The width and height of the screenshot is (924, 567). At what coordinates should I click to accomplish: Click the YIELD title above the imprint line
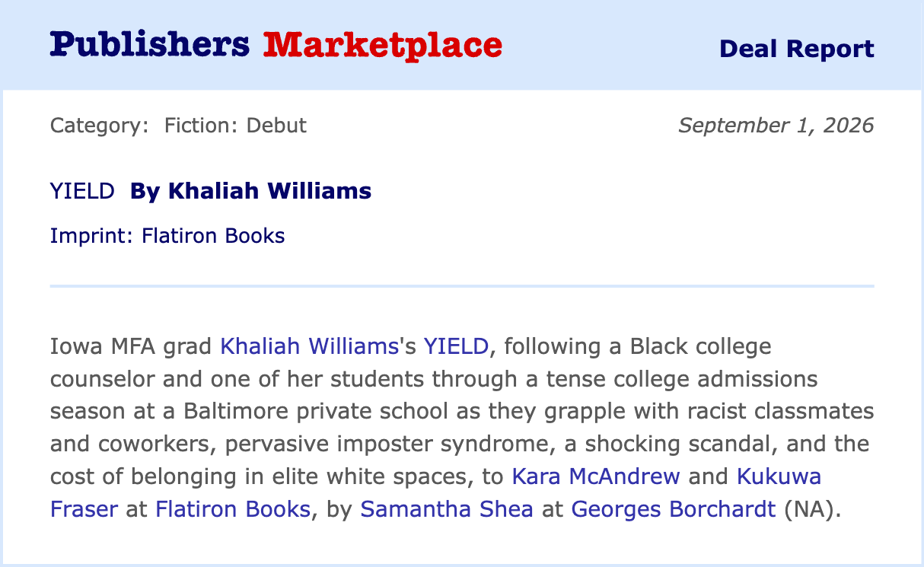point(82,191)
